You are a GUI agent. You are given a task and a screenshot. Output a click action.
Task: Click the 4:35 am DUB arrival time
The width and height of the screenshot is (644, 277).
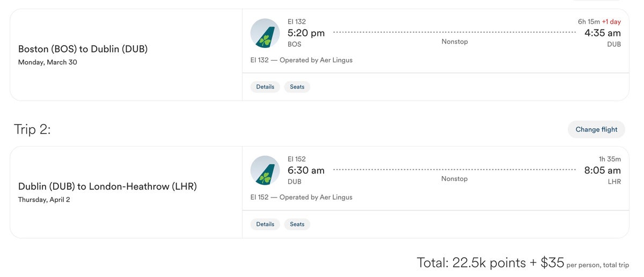602,33
